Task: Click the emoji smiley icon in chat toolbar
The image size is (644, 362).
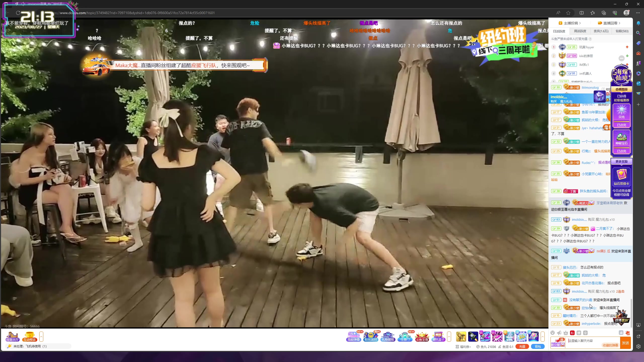Action: [x=552, y=333]
